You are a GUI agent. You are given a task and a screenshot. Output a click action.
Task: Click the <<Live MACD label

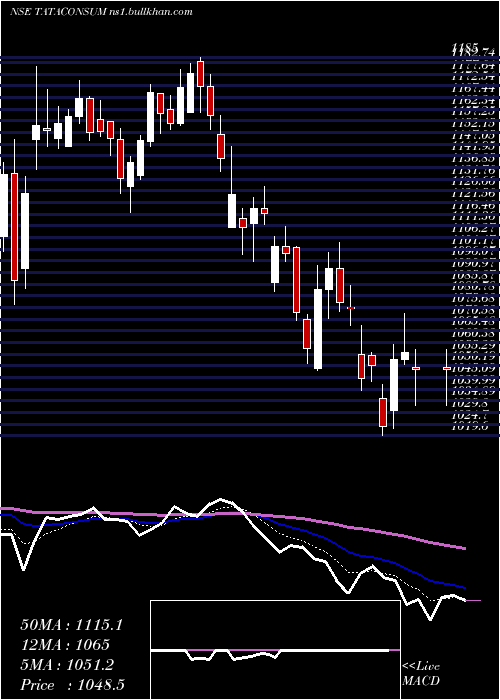pos(421,675)
